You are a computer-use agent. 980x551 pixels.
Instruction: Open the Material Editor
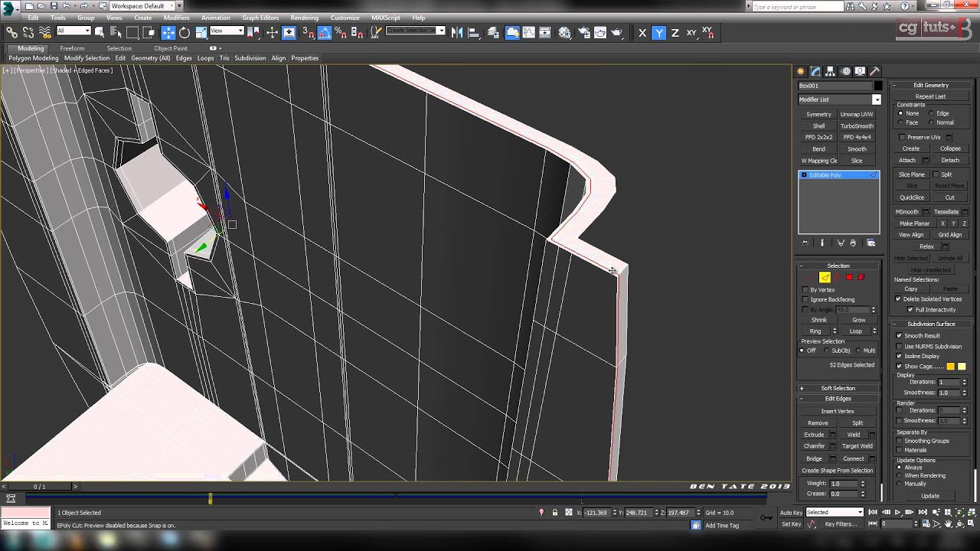point(564,32)
